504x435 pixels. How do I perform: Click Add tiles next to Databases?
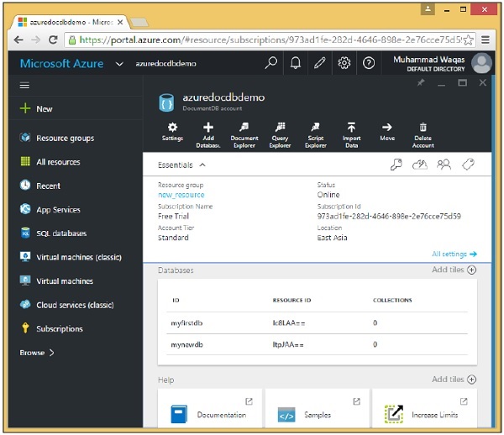(x=454, y=270)
